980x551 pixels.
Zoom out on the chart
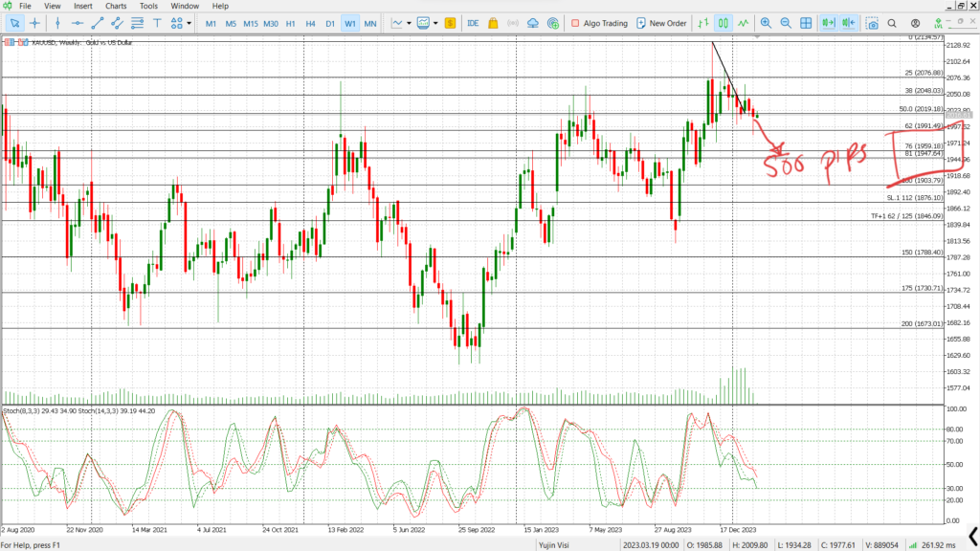786,23
